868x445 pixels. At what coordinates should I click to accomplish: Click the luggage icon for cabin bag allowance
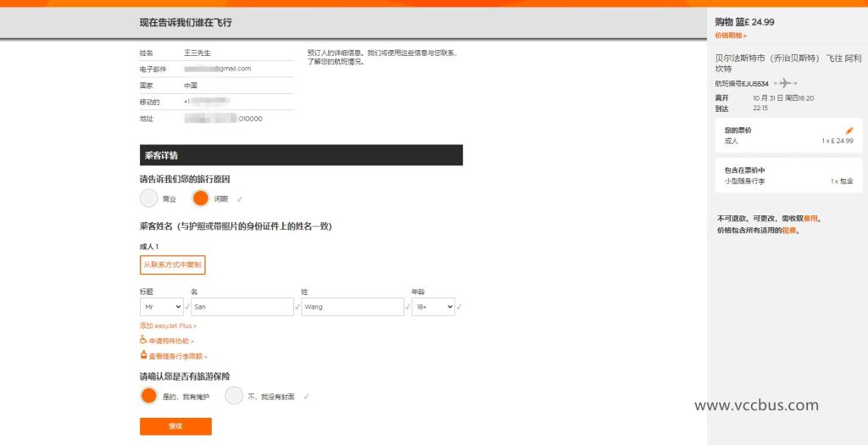[x=143, y=356]
